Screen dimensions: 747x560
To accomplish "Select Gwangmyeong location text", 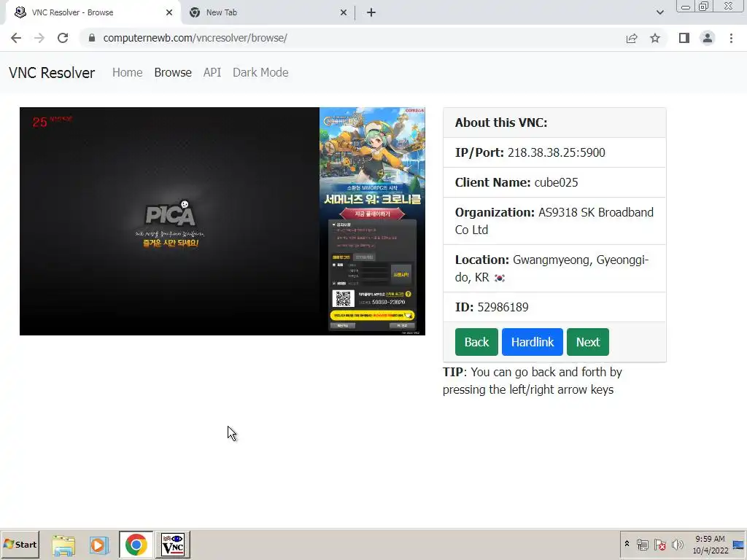I will click(x=552, y=268).
